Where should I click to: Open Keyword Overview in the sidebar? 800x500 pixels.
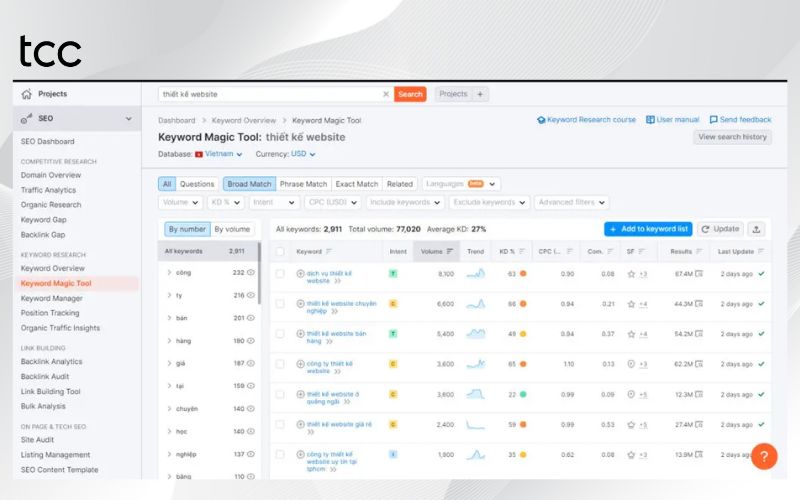click(53, 268)
